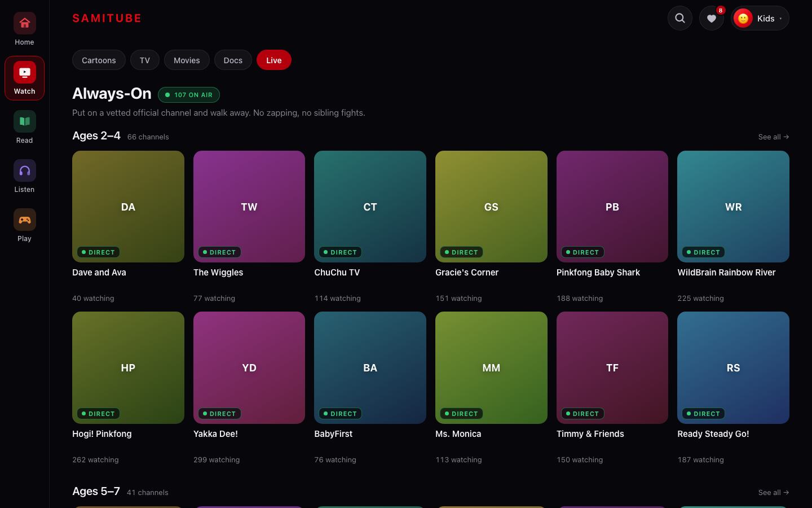
Task: Open the Listen headphones icon
Action: (x=24, y=170)
